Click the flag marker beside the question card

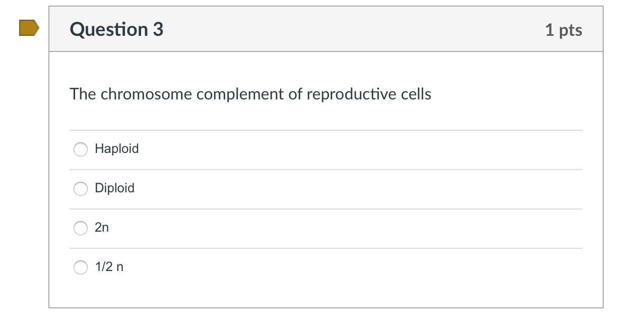(28, 29)
